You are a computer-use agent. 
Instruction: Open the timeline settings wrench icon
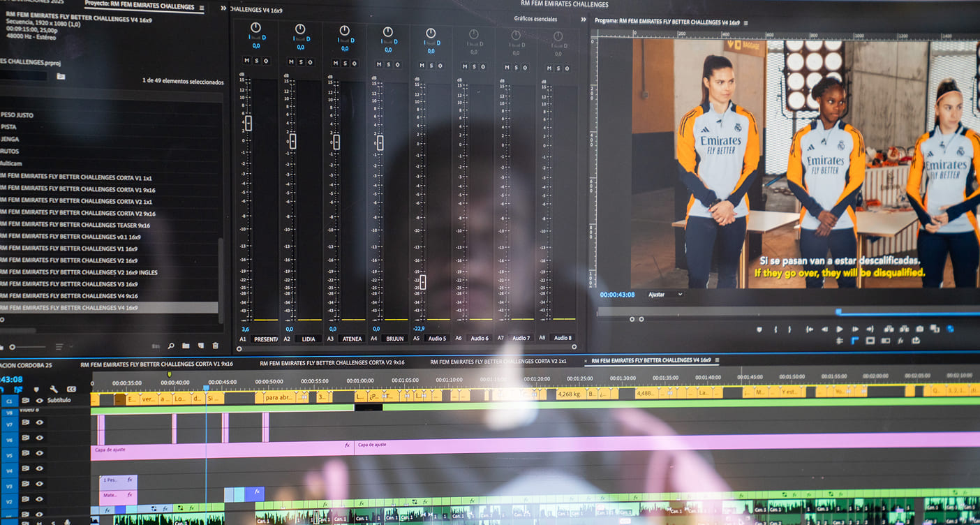tap(54, 390)
